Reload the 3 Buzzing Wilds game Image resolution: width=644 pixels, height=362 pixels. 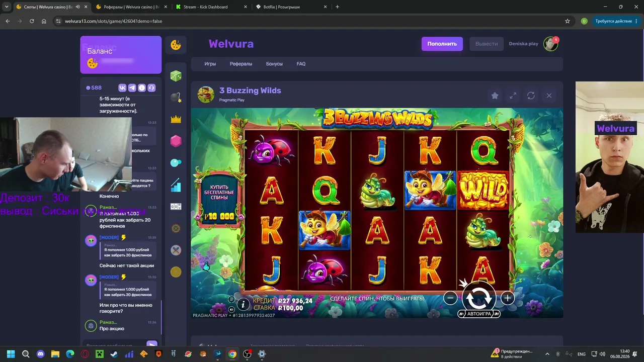pyautogui.click(x=531, y=96)
